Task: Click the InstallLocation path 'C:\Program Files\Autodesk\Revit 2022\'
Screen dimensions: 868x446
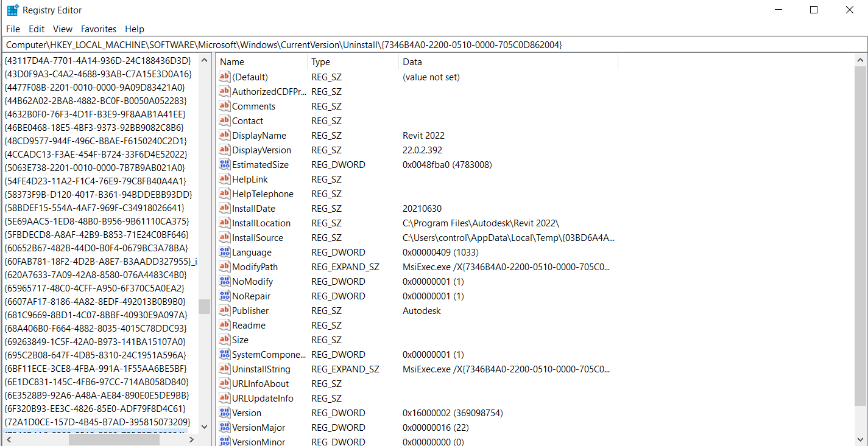Action: click(x=481, y=223)
